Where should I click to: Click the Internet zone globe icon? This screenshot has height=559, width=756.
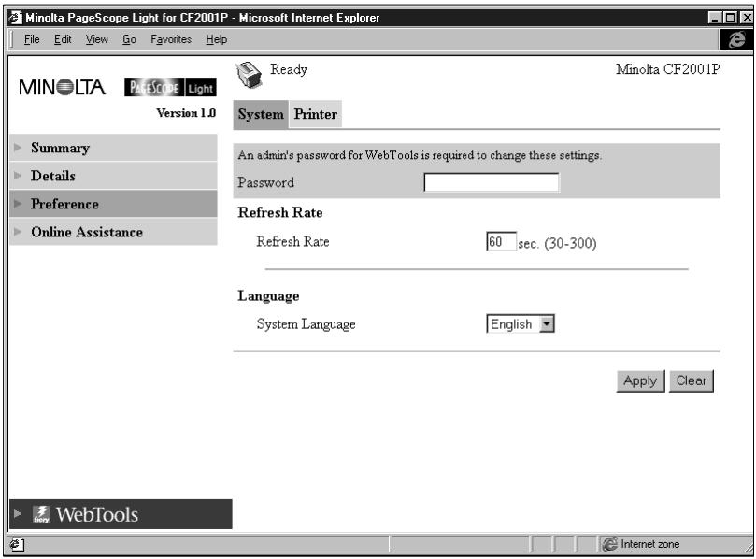coord(609,544)
